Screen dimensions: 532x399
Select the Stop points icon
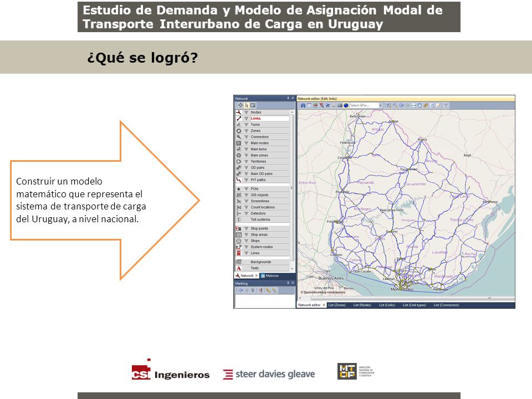238,228
